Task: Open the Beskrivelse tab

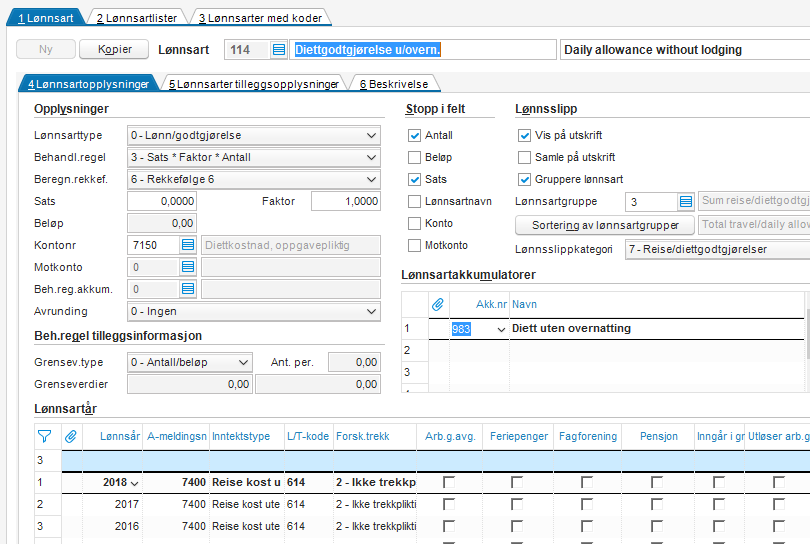Action: 397,85
